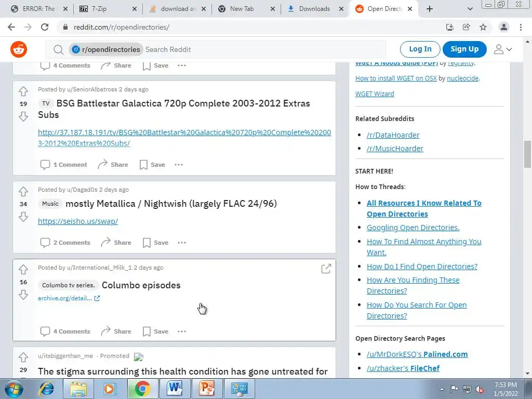Click the Music flair tag

(x=50, y=204)
